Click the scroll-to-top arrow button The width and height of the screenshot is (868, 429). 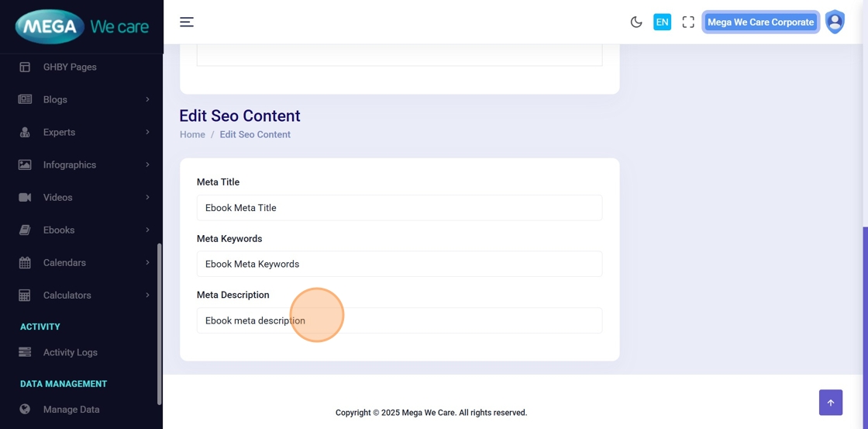pyautogui.click(x=830, y=403)
